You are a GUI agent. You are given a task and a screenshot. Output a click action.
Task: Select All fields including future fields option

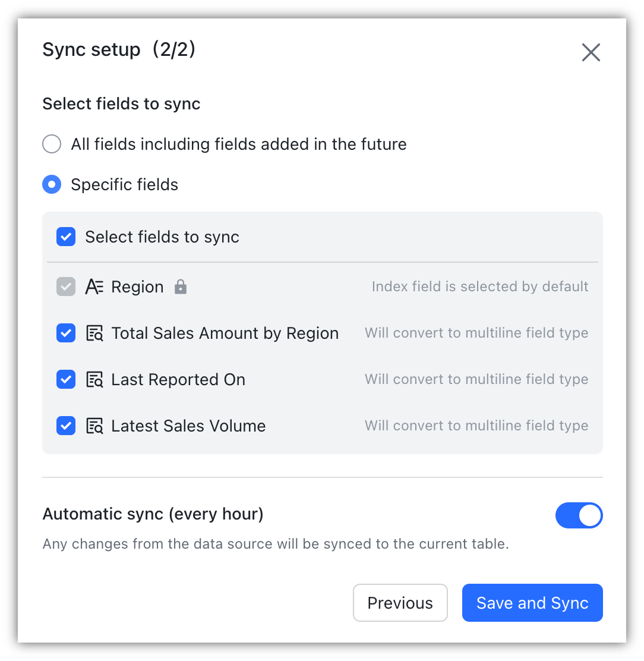tap(52, 144)
